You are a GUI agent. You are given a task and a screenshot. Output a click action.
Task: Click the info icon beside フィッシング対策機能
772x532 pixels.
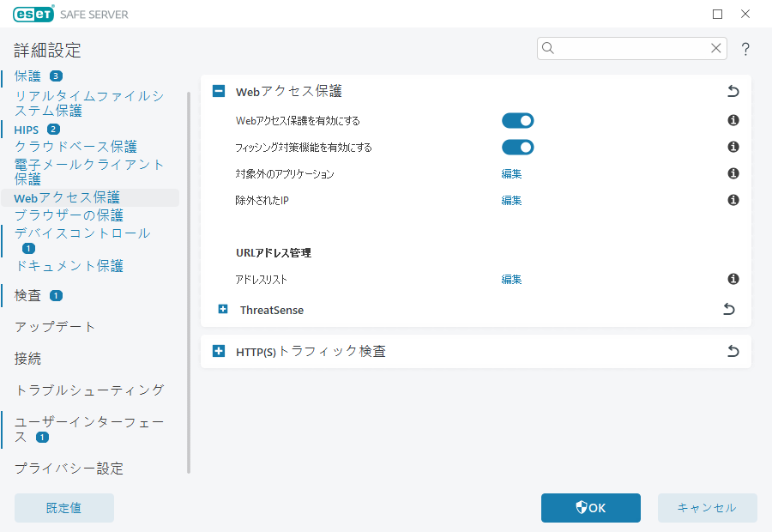pyautogui.click(x=733, y=147)
